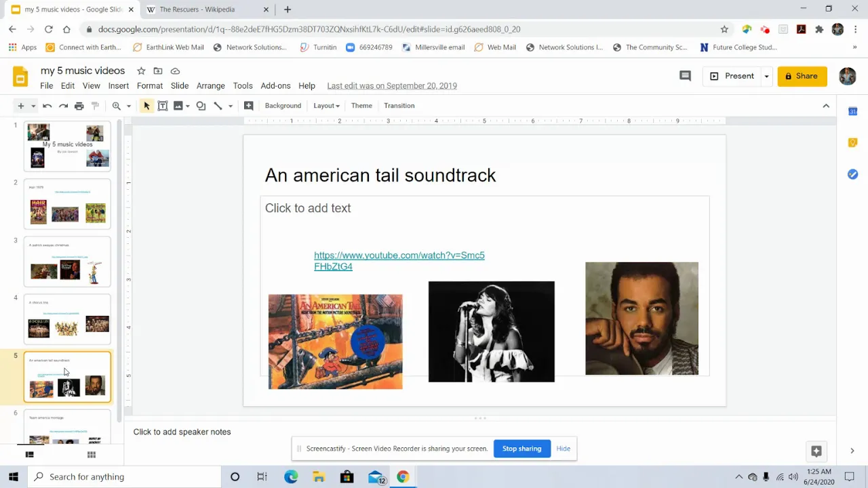Open File Explorer from the taskbar

click(x=319, y=477)
